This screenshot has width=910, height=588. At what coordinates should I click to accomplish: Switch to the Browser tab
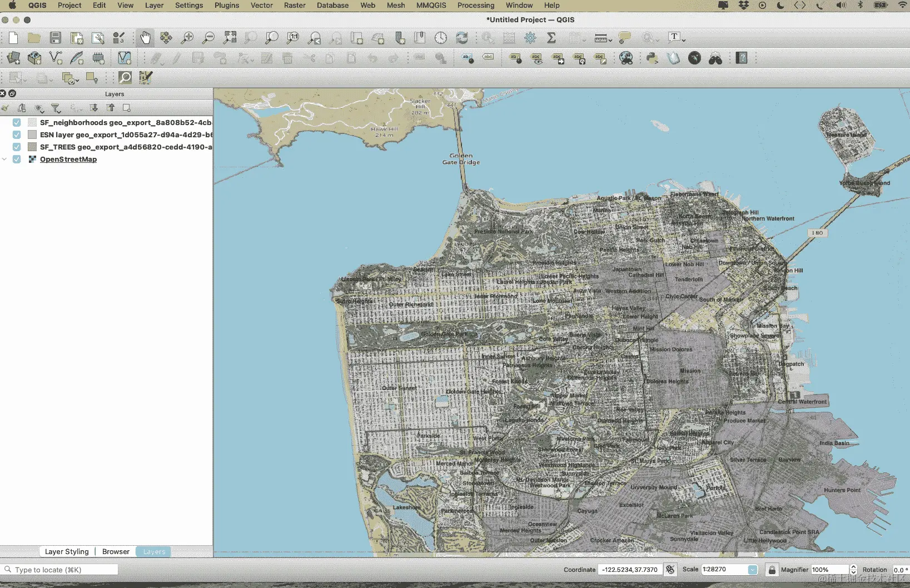[x=116, y=552]
